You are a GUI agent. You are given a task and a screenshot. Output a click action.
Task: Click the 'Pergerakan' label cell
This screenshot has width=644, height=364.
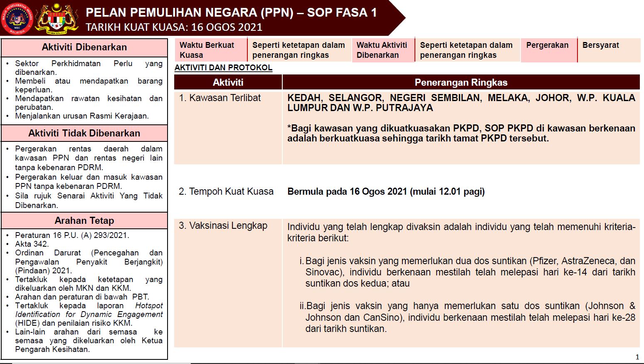coord(547,45)
